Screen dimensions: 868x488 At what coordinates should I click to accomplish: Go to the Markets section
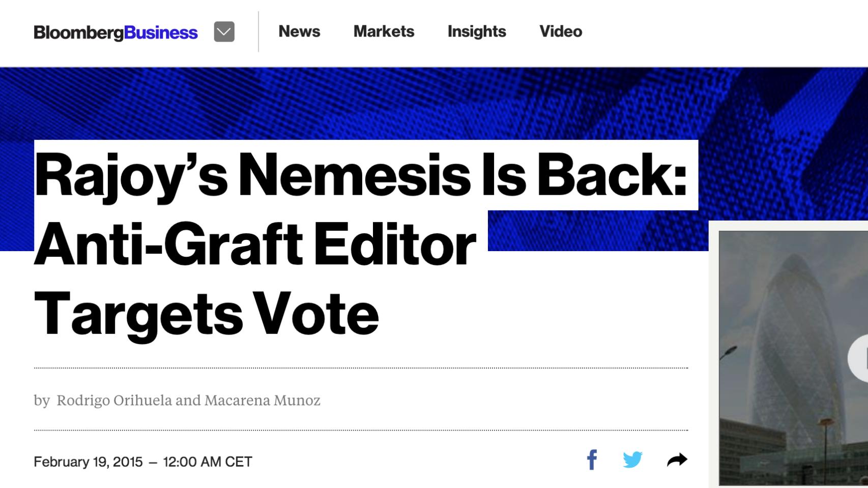pyautogui.click(x=384, y=32)
